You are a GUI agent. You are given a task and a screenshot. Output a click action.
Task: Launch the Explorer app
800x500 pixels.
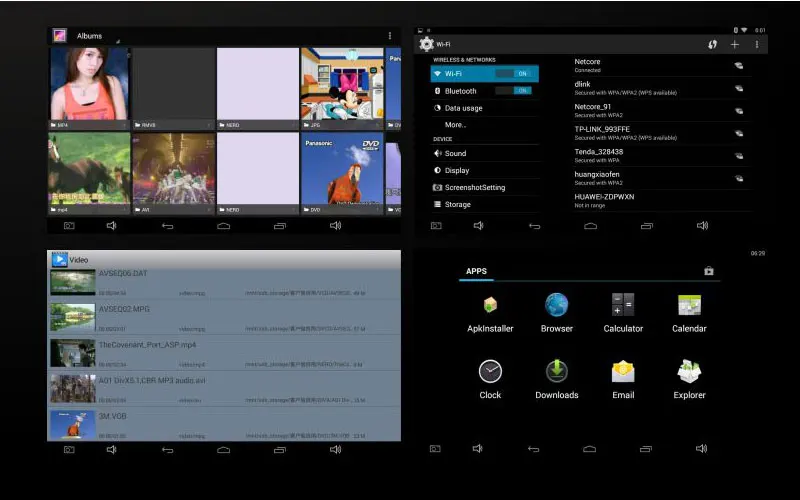[689, 380]
